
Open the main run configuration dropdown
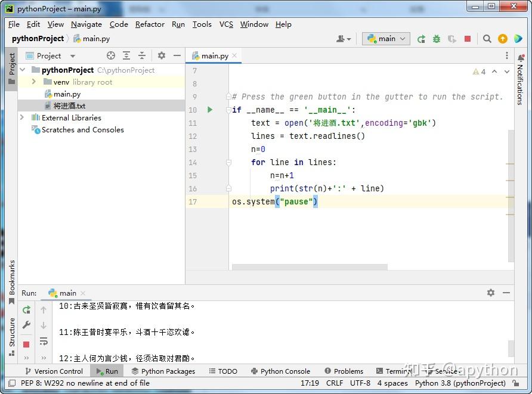click(x=385, y=38)
